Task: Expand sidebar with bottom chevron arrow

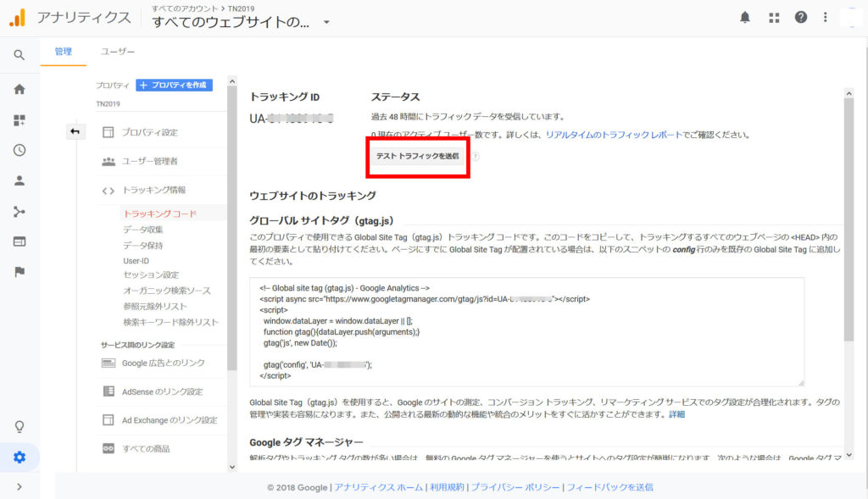Action: coord(19,487)
